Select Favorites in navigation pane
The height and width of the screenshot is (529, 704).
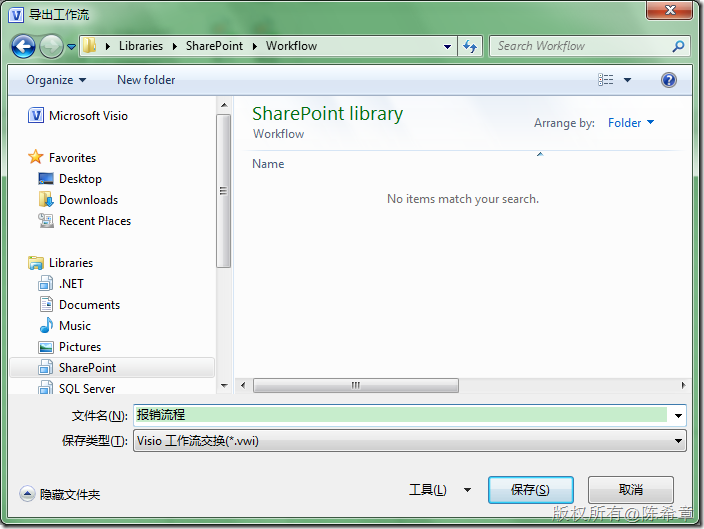pyautogui.click(x=72, y=158)
